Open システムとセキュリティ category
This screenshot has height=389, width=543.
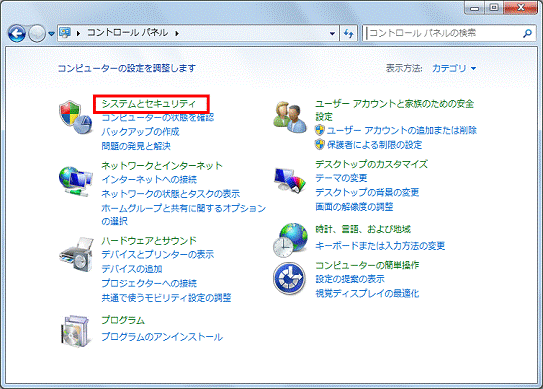pyautogui.click(x=149, y=104)
